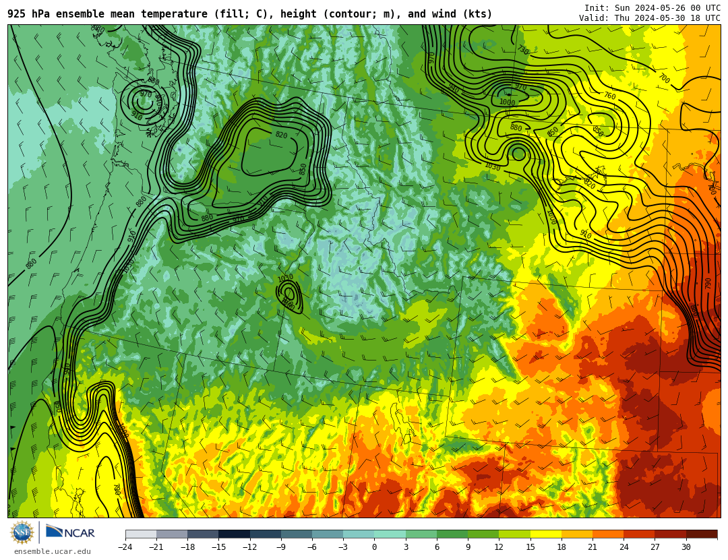
Task: Click the NSF logo
Action: [22, 532]
